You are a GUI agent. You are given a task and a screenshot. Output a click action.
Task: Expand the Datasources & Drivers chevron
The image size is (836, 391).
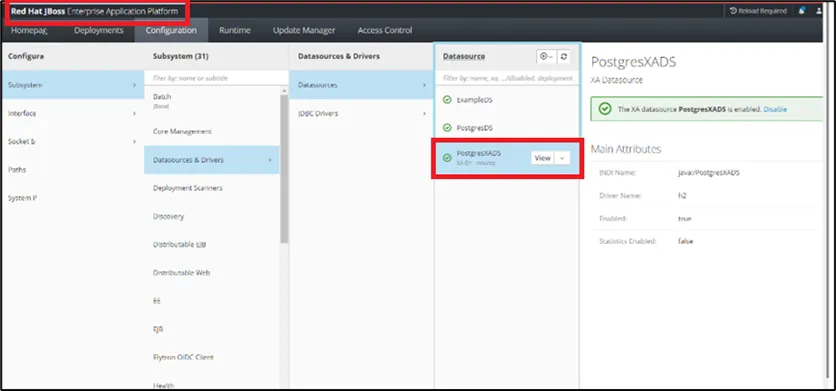tap(270, 160)
